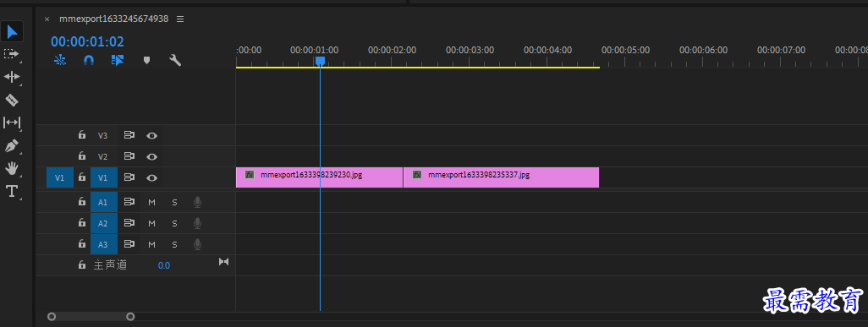The width and height of the screenshot is (868, 327).
Task: Toggle sync lock for A2
Action: pyautogui.click(x=129, y=223)
